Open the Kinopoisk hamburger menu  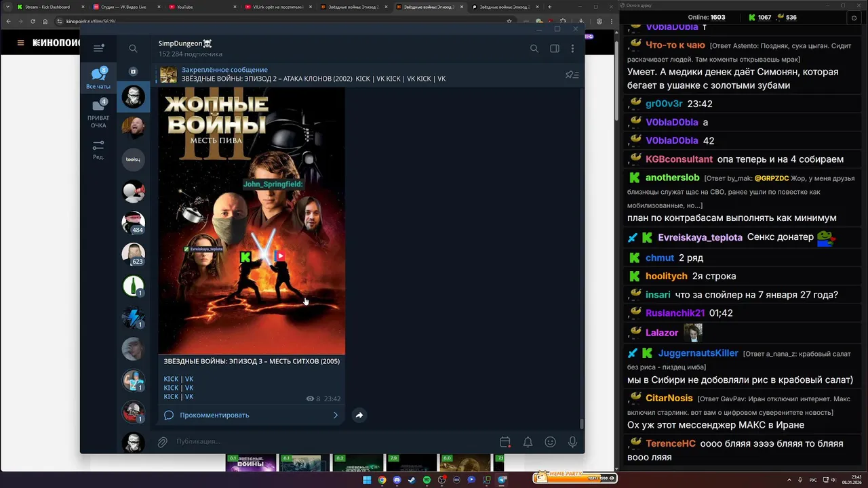pyautogui.click(x=20, y=43)
